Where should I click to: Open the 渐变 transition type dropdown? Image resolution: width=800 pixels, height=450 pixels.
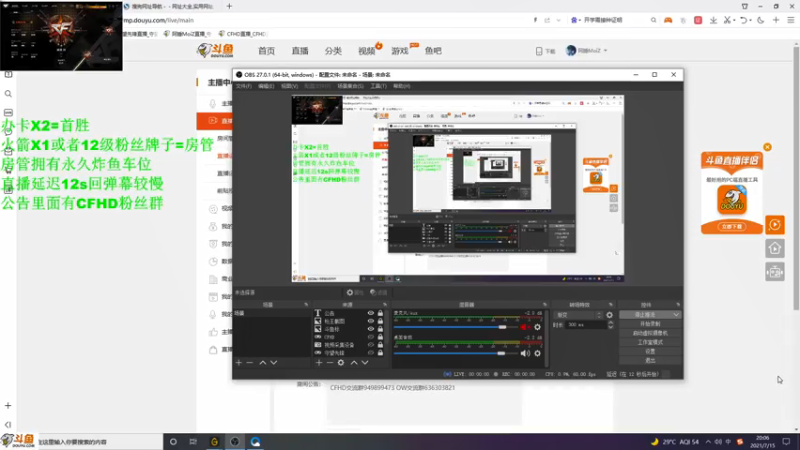(578, 315)
